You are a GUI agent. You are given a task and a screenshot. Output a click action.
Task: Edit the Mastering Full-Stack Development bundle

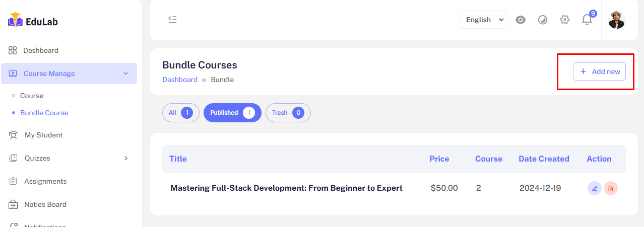595,188
